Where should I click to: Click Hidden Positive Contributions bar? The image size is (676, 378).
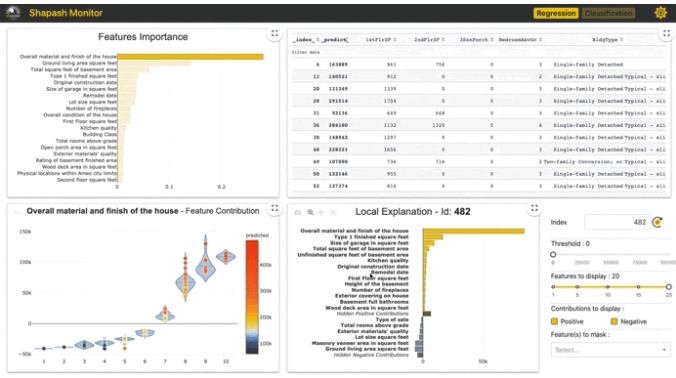coord(427,314)
